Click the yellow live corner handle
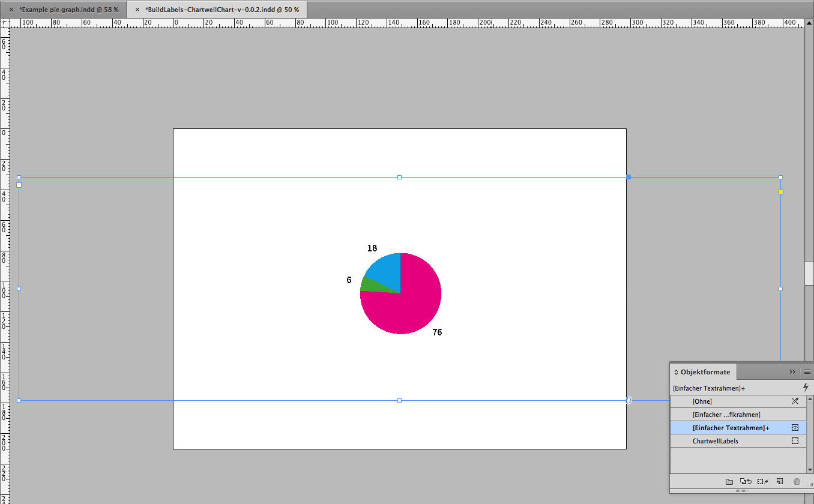Screen dimensions: 814x504 [x=781, y=192]
